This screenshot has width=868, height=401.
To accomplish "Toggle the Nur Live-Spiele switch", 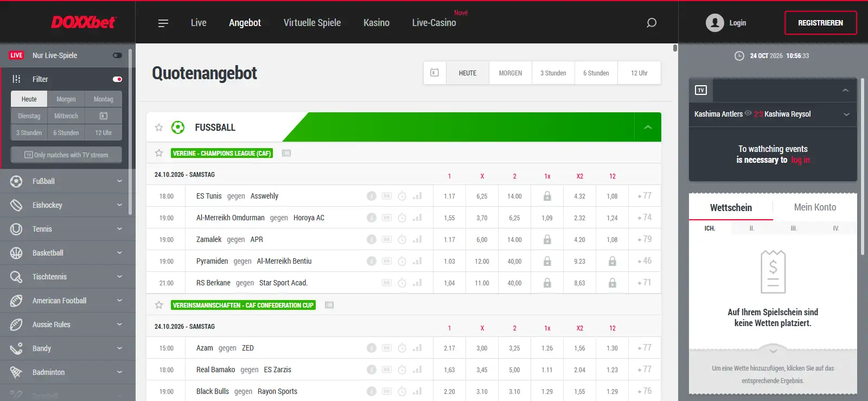I will tap(117, 55).
